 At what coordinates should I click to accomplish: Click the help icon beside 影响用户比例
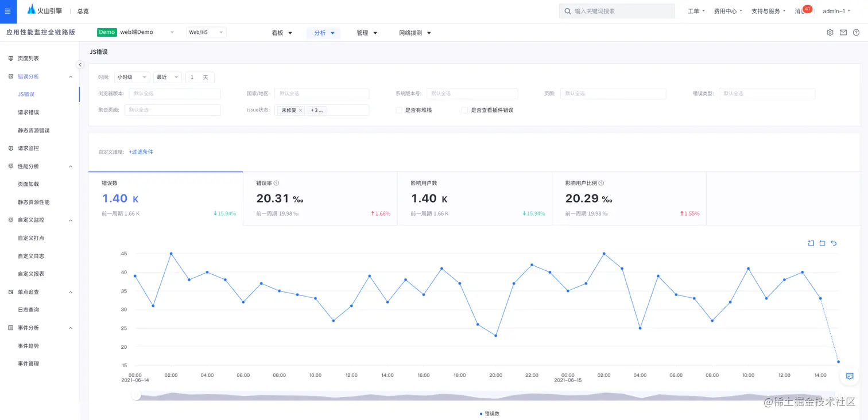[601, 183]
